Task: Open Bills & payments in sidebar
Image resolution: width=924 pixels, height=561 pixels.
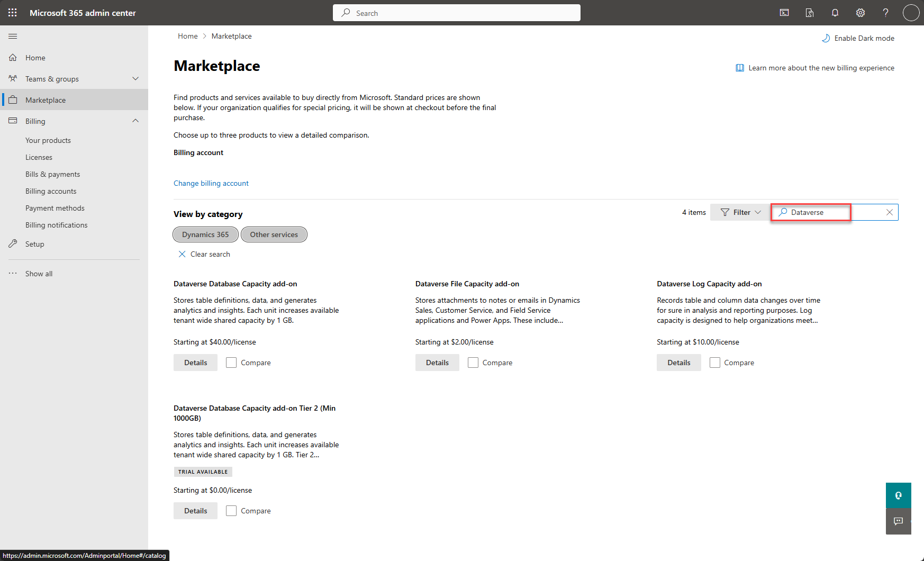Action: [52, 174]
